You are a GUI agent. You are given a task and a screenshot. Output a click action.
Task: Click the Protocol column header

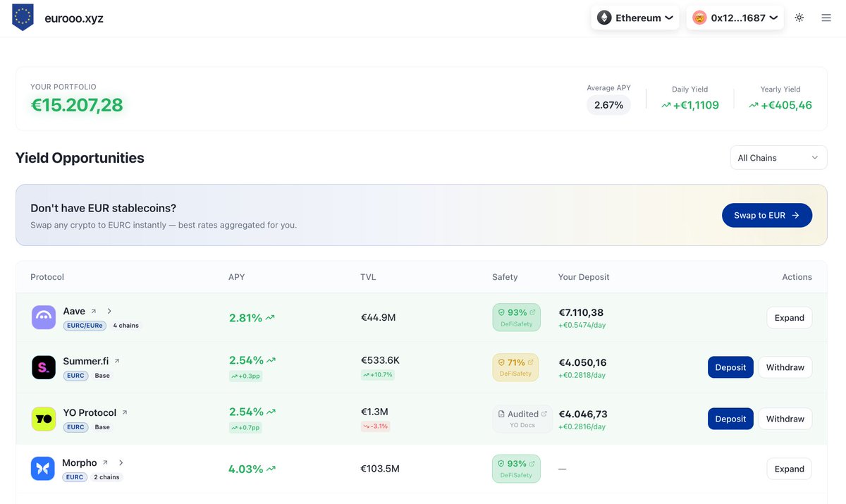coord(47,277)
